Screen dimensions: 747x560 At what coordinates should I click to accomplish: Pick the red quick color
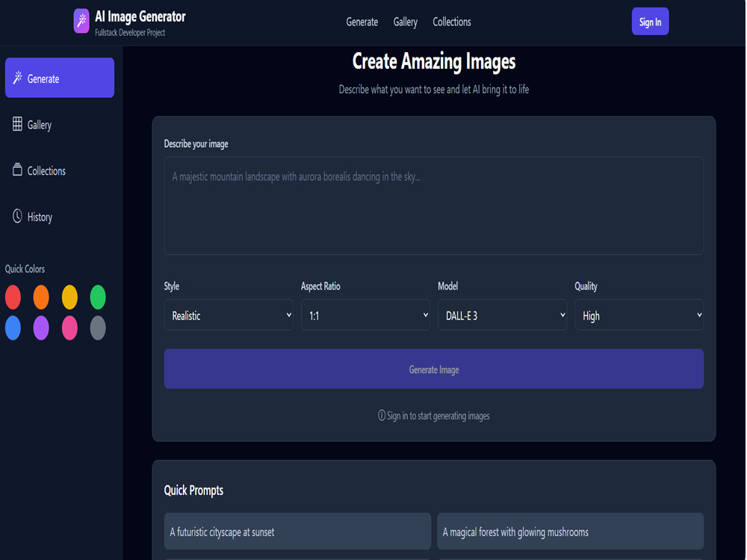coord(13,297)
